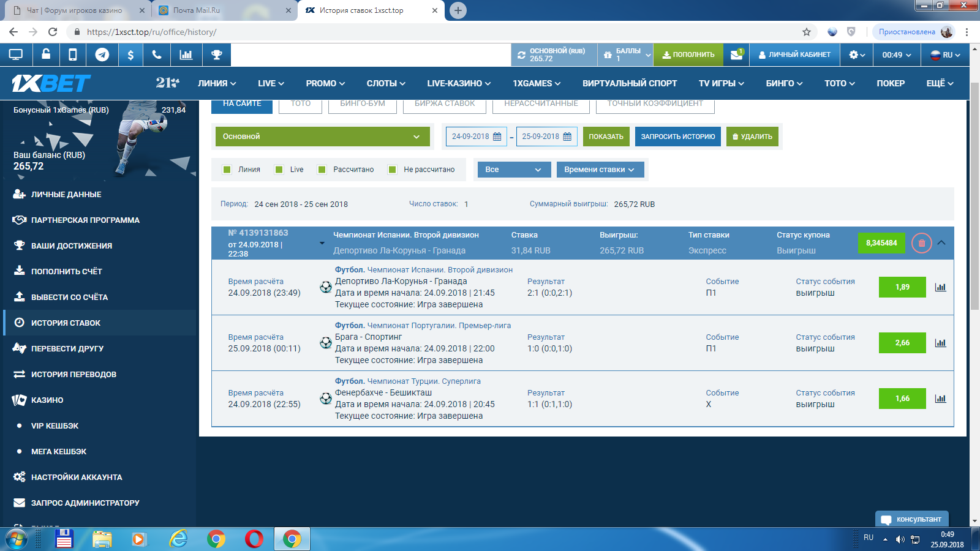Open stats chart for Deportivo - Granada event
The height and width of the screenshot is (551, 980).
940,287
